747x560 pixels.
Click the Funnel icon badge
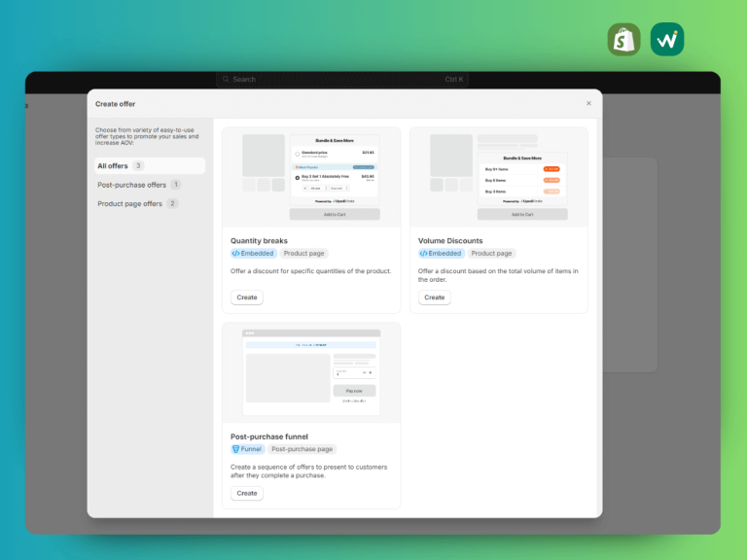click(x=235, y=449)
